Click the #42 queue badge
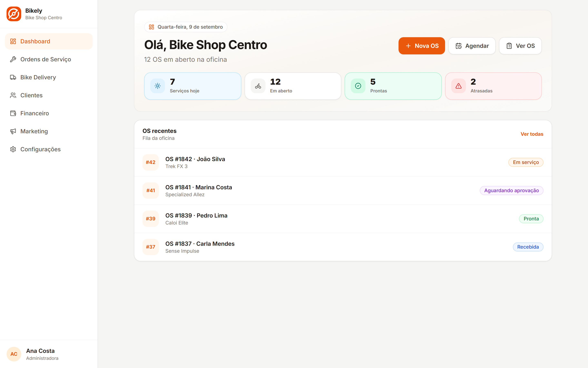The width and height of the screenshot is (588, 368). coord(151,162)
